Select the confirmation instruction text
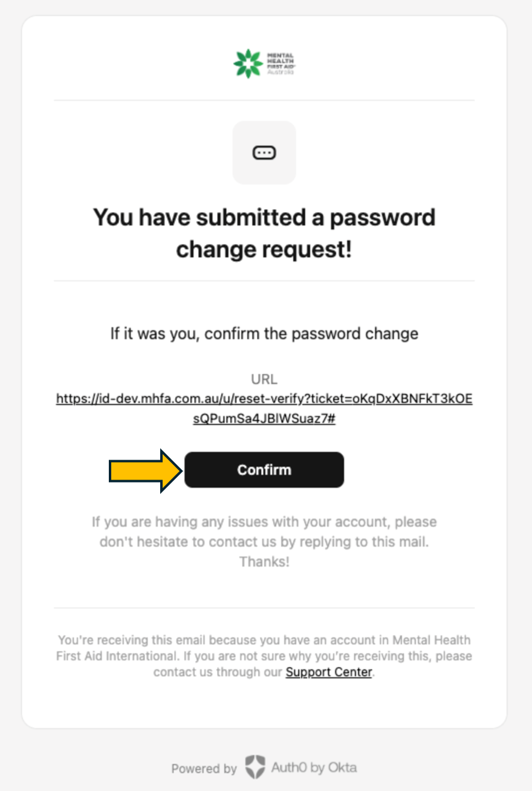 point(264,333)
